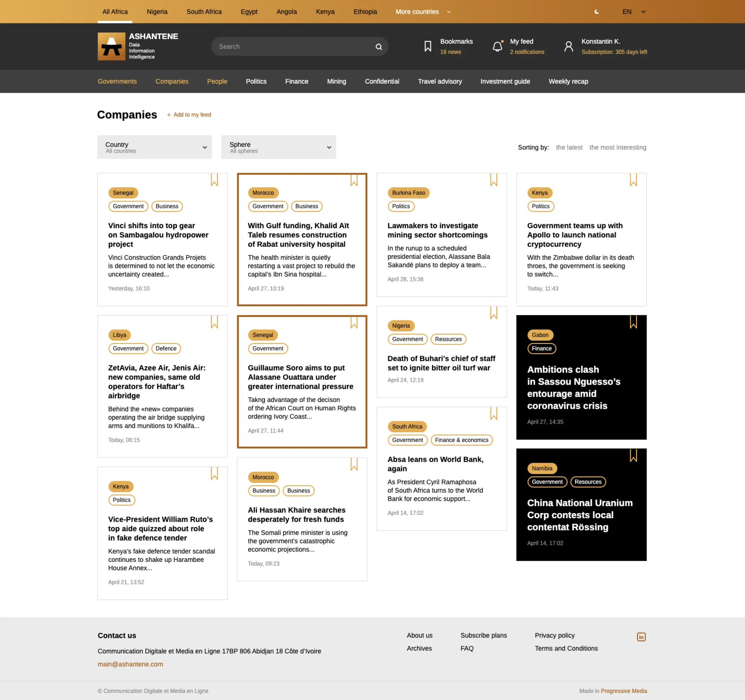This screenshot has height=700, width=745.
Task: Expand the Sphere filter dropdown
Action: click(278, 147)
